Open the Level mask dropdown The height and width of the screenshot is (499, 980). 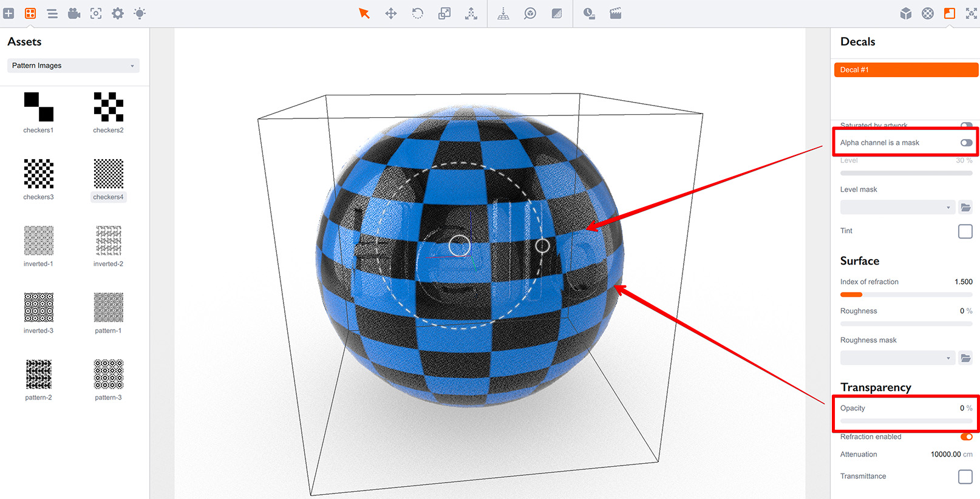(x=897, y=208)
